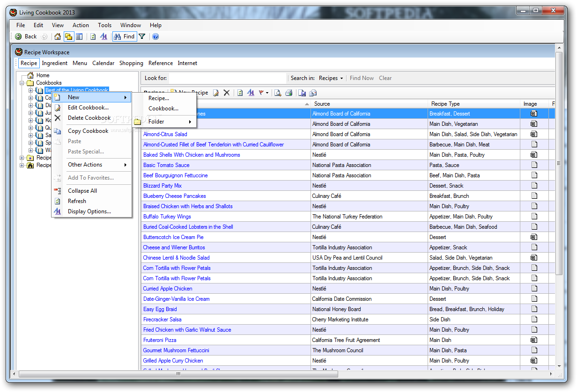Screen dimensions: 577x392
Task: Click the save/export disk icon in list toolbar
Action: tap(302, 93)
